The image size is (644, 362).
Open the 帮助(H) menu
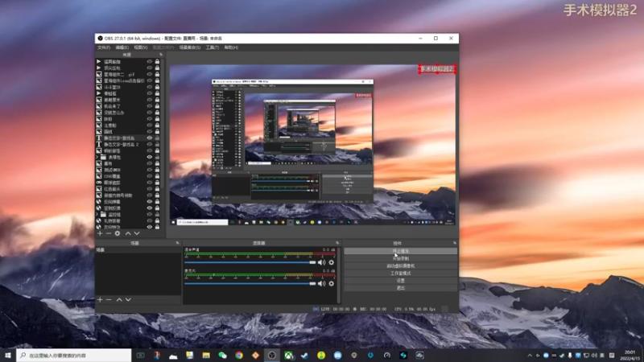[231, 47]
